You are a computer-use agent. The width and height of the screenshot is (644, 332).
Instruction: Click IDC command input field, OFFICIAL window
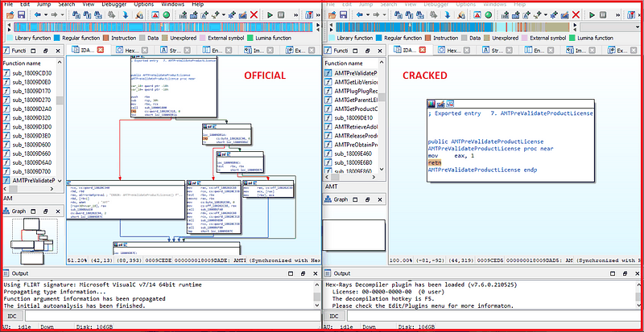click(172, 316)
